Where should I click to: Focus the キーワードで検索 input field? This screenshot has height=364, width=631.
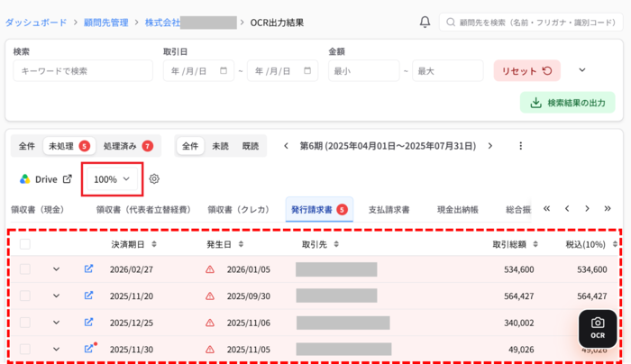(x=83, y=71)
